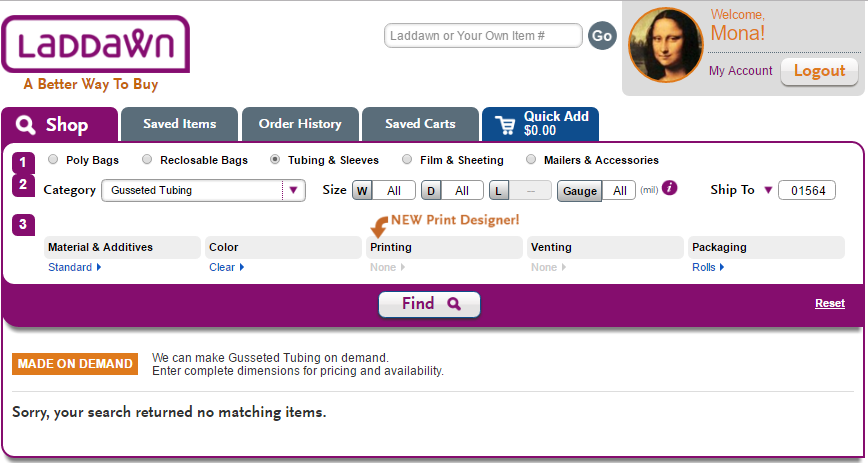The width and height of the screenshot is (868, 463).
Task: Click the disabled length size field
Action: pos(530,191)
